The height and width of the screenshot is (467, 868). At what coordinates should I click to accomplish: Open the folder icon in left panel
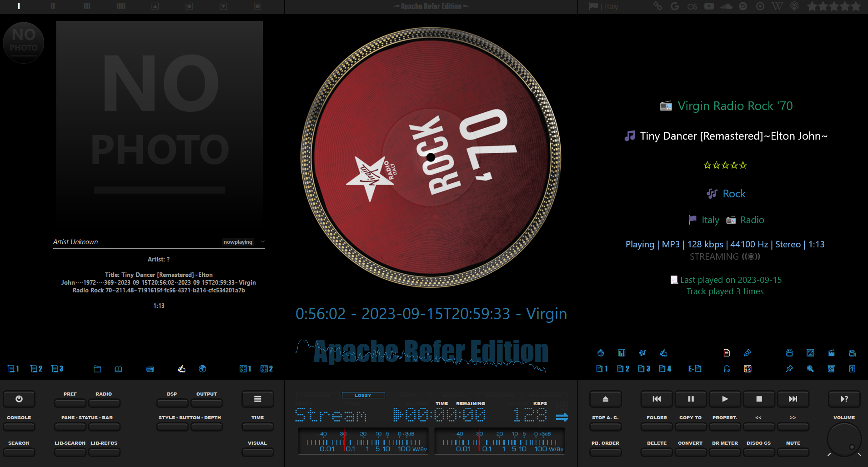tap(97, 369)
